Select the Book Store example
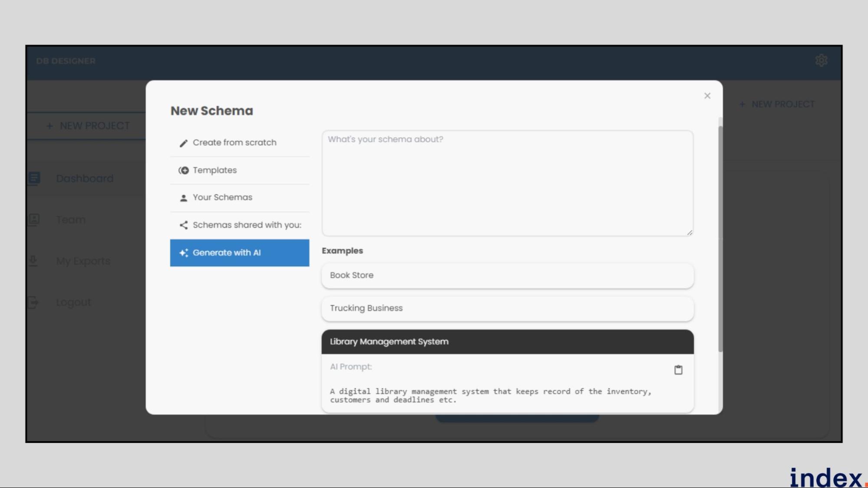The height and width of the screenshot is (488, 868). click(507, 275)
